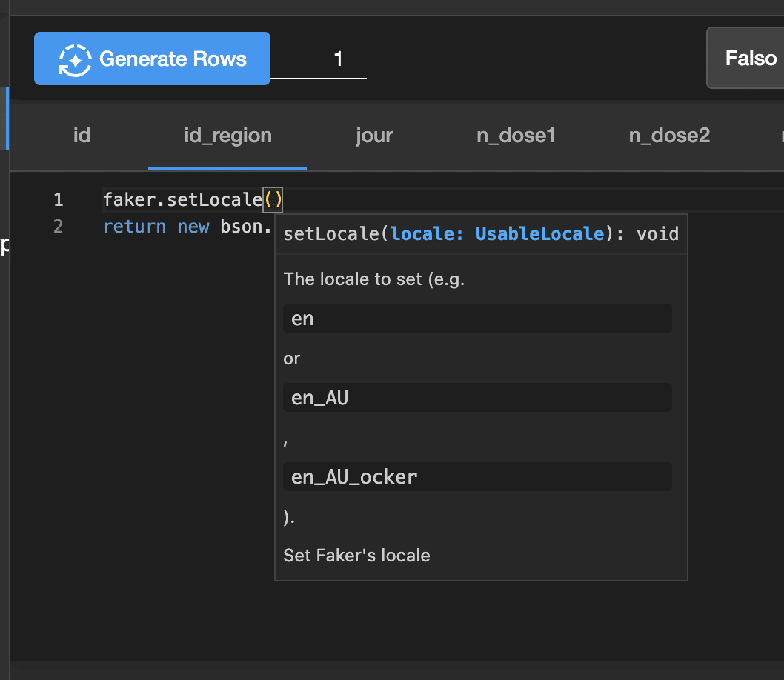This screenshot has width=784, height=680.
Task: Focus the row count field showing 1
Action: pos(319,59)
